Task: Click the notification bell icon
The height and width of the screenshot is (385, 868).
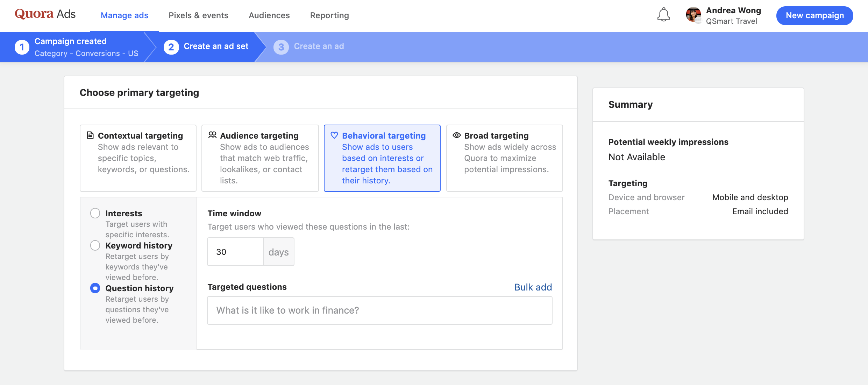Action: (663, 15)
